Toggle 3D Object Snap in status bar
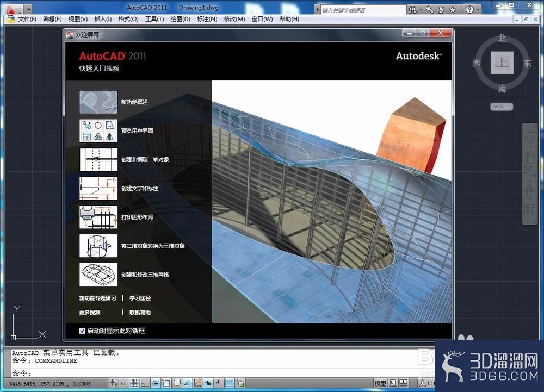544x392 pixels. pyautogui.click(x=177, y=383)
